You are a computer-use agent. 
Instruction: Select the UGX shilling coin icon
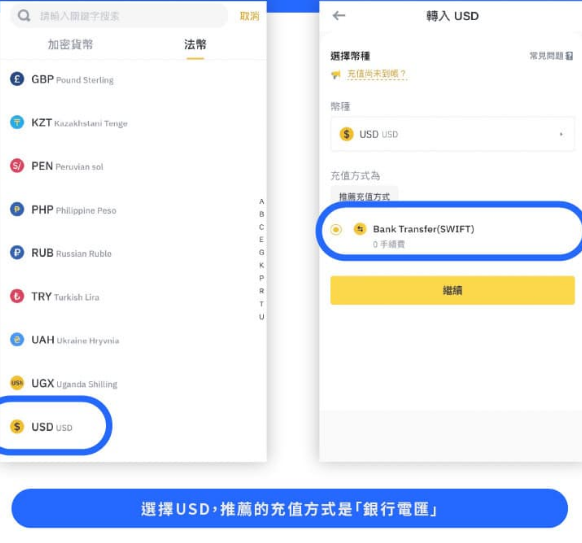click(17, 383)
